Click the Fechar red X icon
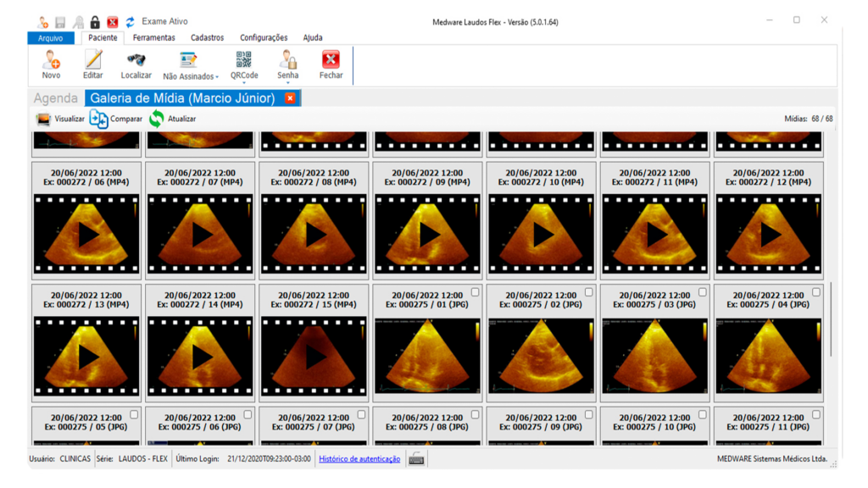Viewport: 868px width, 488px height. pyautogui.click(x=331, y=59)
